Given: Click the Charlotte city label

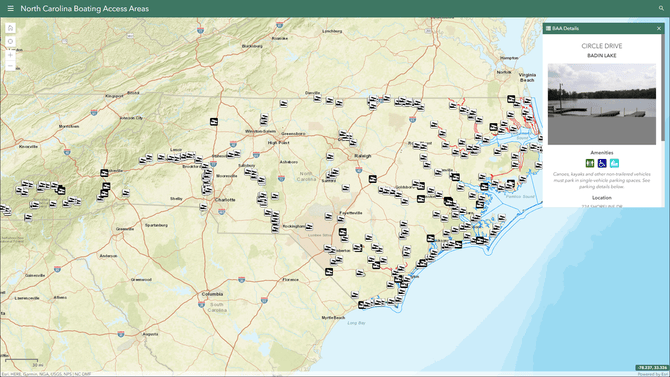Looking at the screenshot, I should pyautogui.click(x=225, y=200).
